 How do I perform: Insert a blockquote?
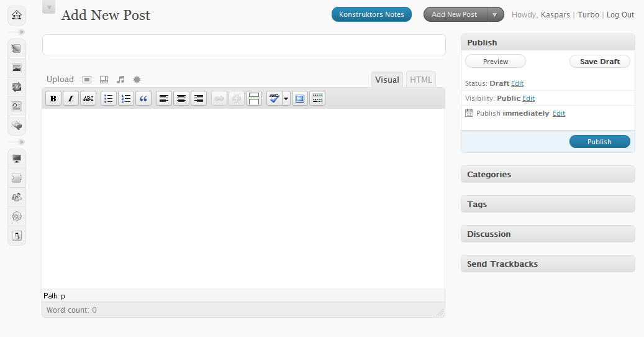[x=143, y=98]
